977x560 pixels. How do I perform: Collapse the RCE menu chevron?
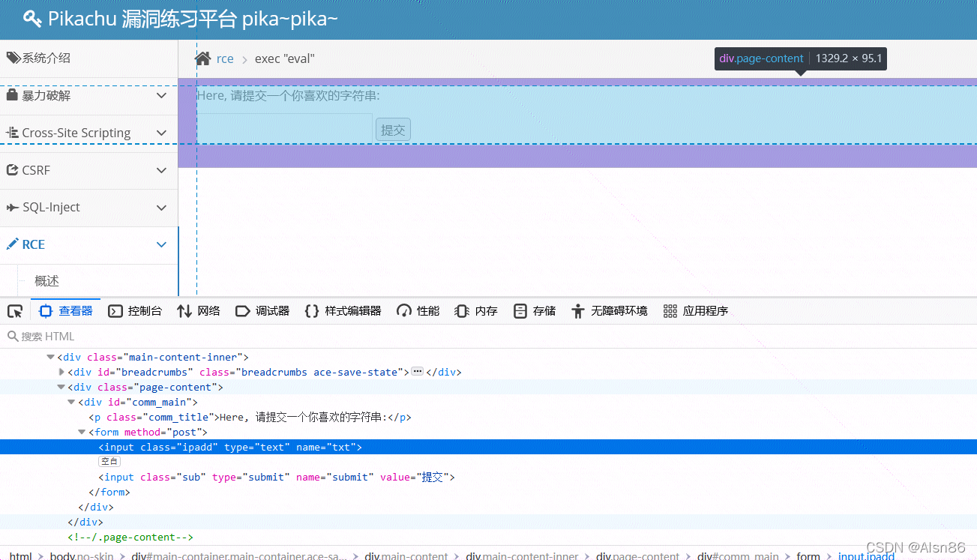161,245
